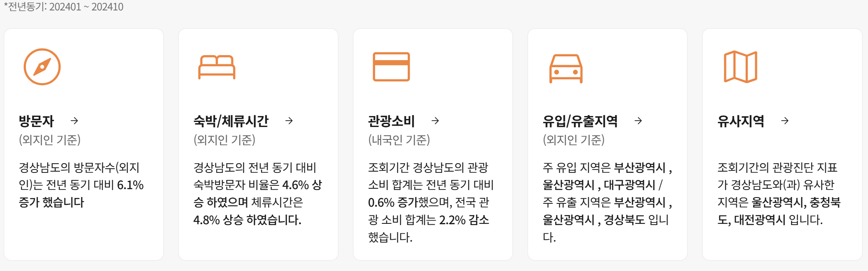Open the 방문자 detail link
868x271 pixels.
point(36,121)
